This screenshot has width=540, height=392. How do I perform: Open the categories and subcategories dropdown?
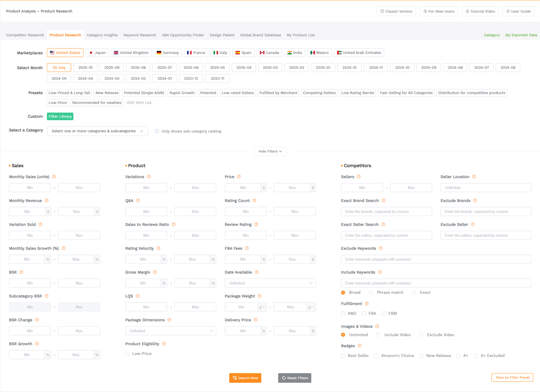tap(97, 131)
